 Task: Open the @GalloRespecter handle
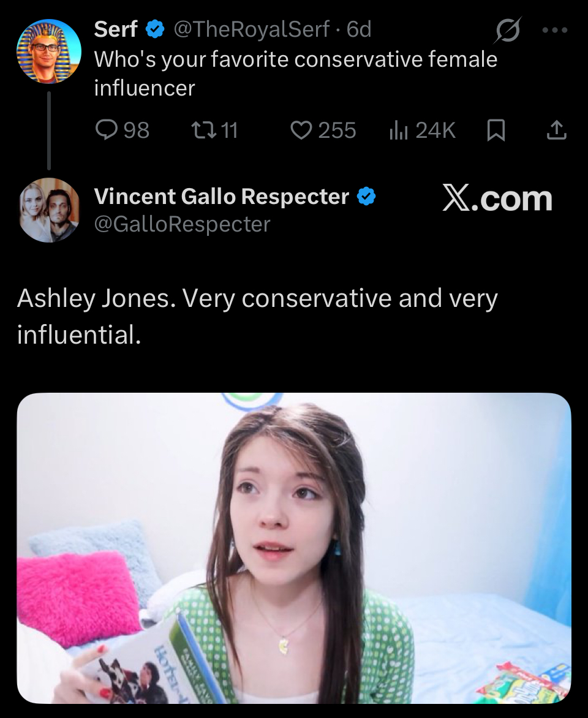click(182, 224)
